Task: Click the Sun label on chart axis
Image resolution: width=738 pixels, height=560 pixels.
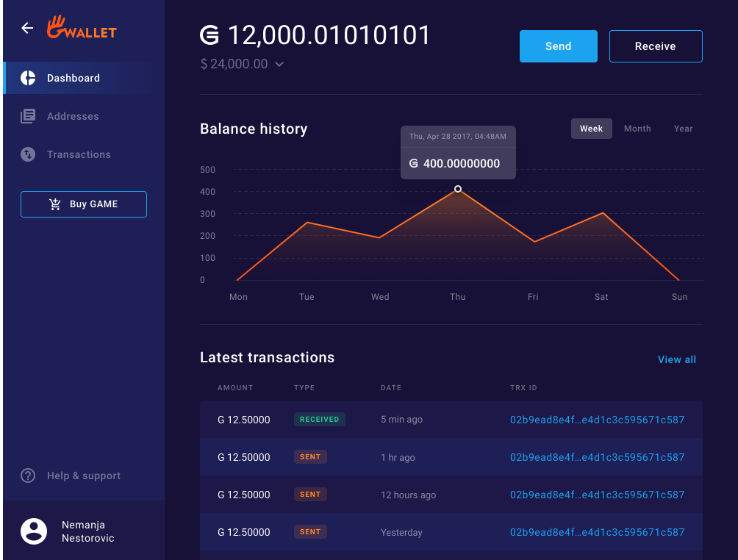Action: pos(680,297)
